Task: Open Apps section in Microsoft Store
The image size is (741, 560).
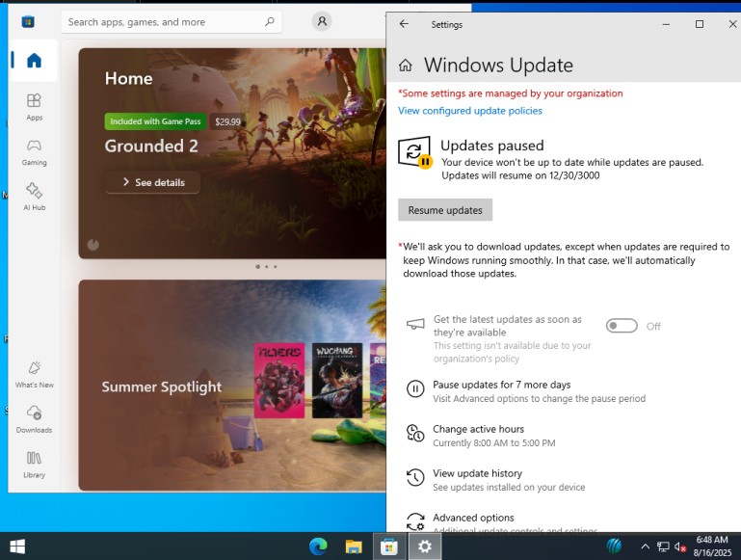Action: [34, 107]
